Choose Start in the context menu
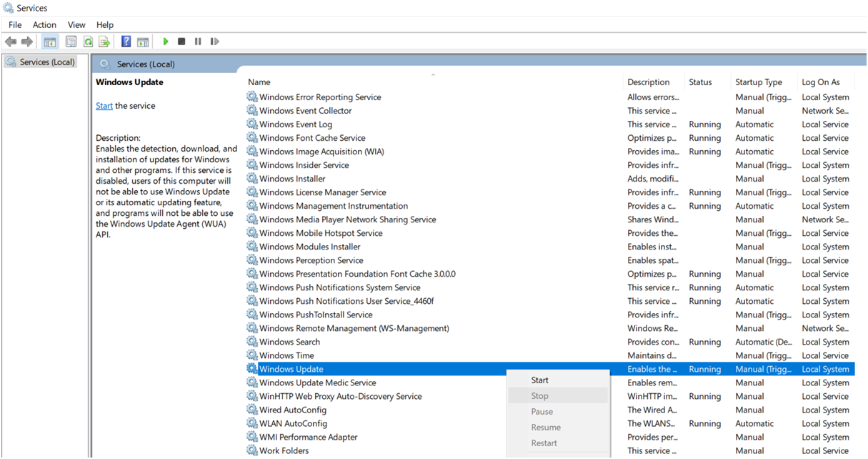This screenshot has height=459, width=868. tap(558, 380)
